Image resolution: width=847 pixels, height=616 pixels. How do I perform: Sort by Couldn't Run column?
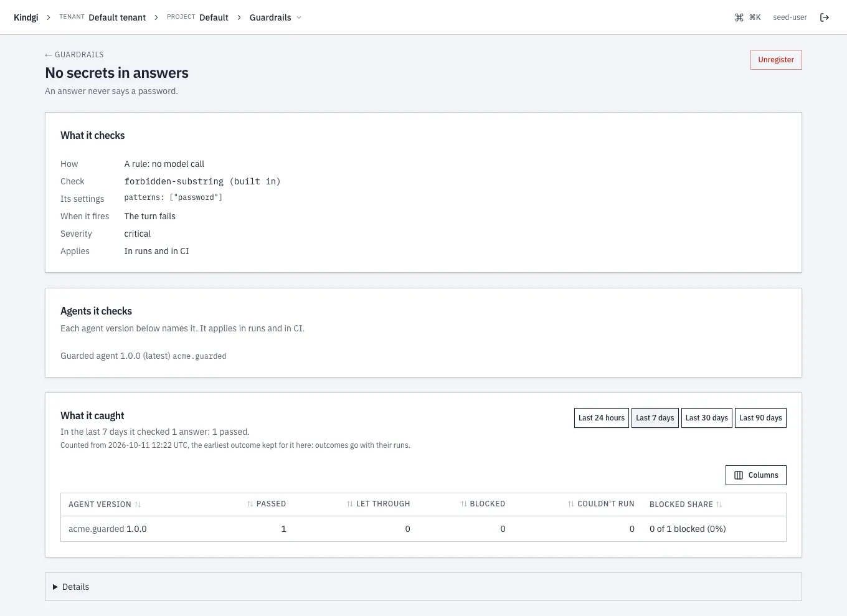coord(601,504)
